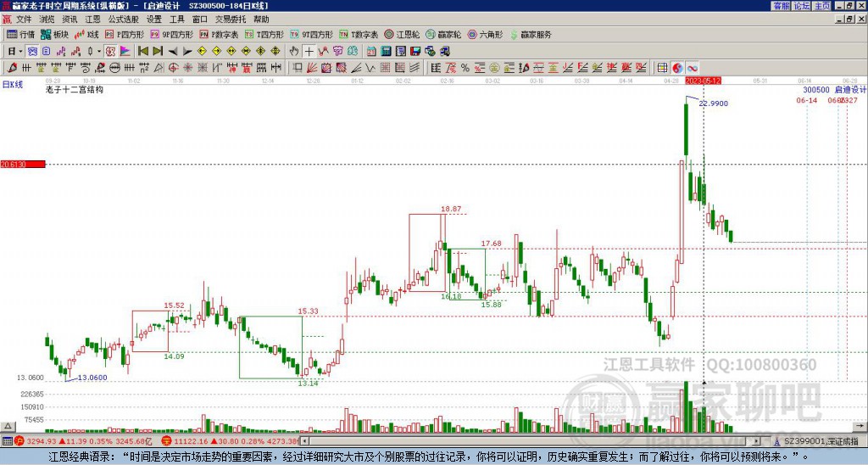Open the 9T四方形 tool
Viewport: 868px width, 465px height.
pyautogui.click(x=312, y=34)
